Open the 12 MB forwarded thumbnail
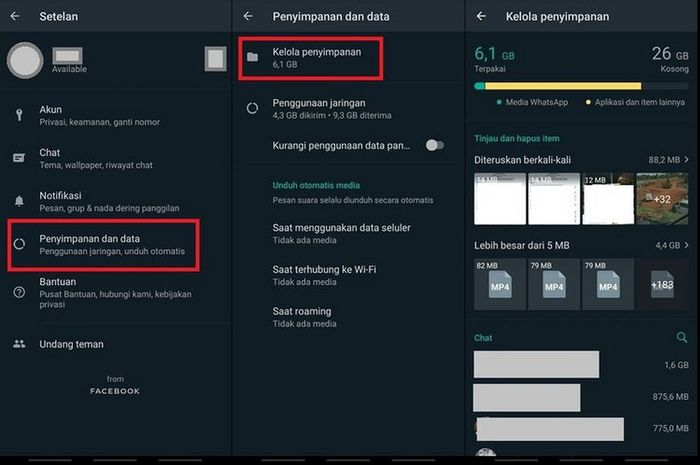Screen dimensions: 700x465 [x=608, y=199]
